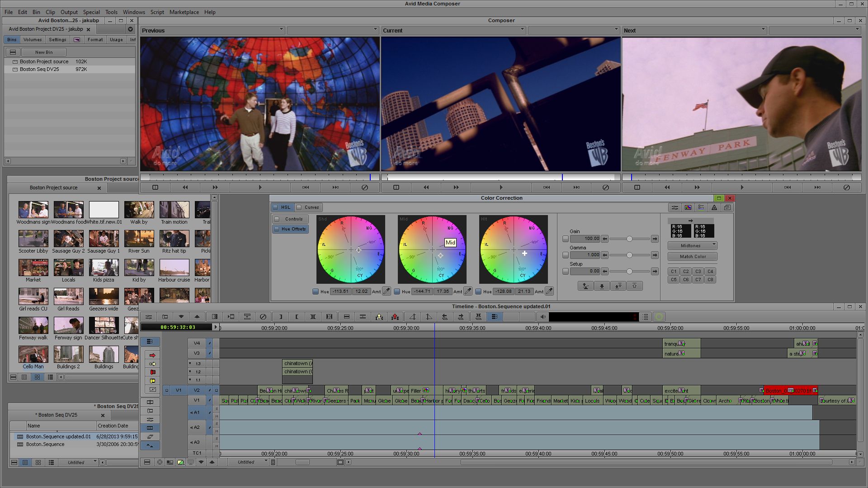868x488 pixels.
Task: Adjust the Setup slider handle
Action: tap(629, 272)
